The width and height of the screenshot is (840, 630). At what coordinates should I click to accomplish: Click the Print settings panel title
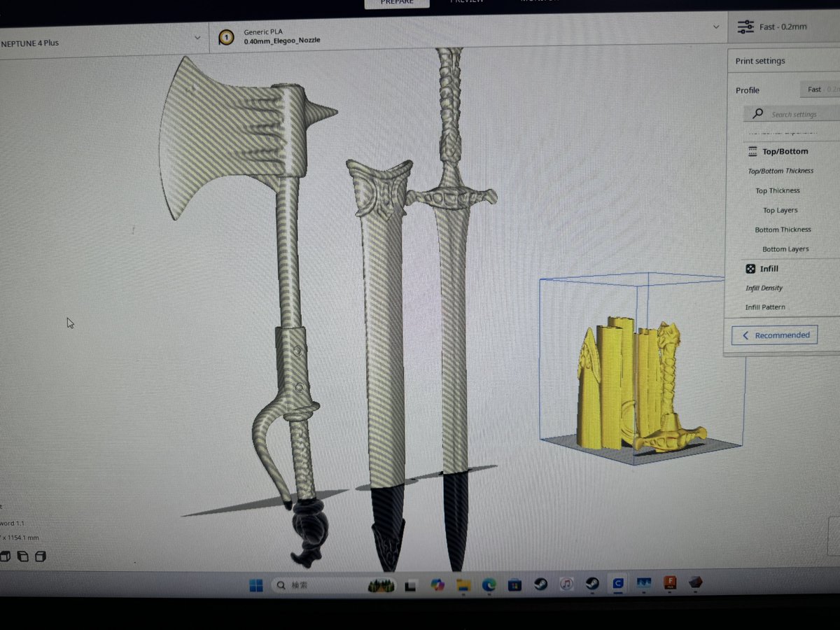760,61
